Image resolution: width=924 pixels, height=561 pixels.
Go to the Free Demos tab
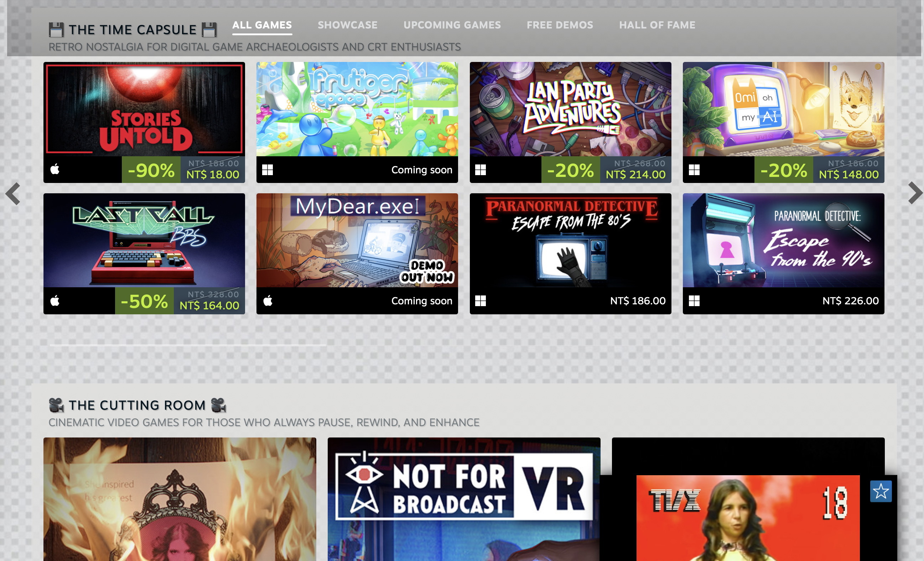[x=560, y=25]
